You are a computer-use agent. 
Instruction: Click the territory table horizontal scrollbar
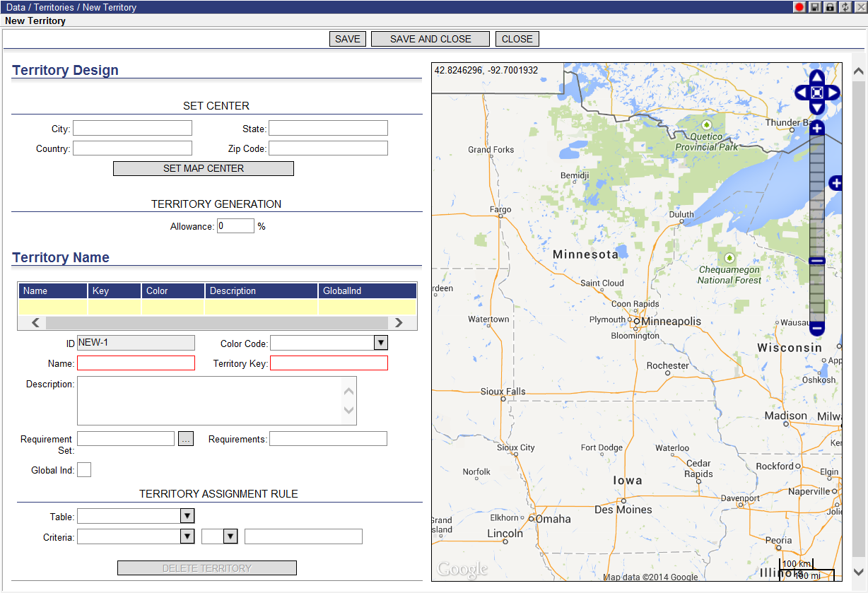(x=217, y=323)
